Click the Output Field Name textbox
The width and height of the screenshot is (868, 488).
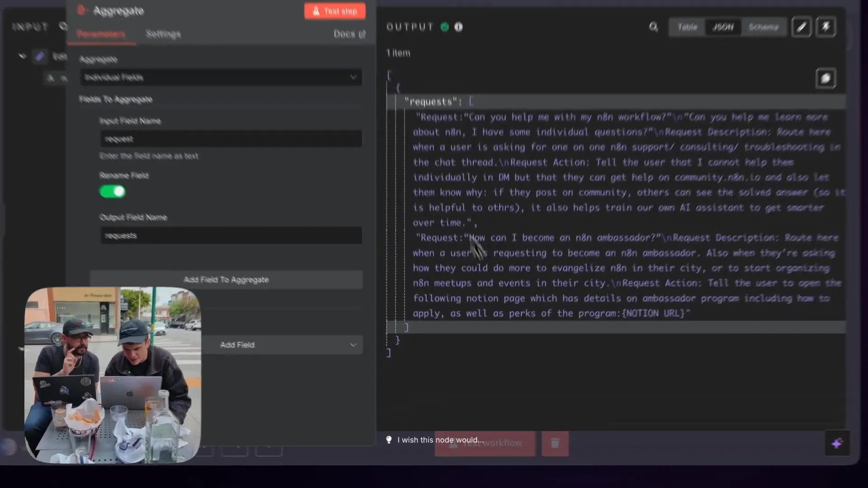tap(231, 235)
